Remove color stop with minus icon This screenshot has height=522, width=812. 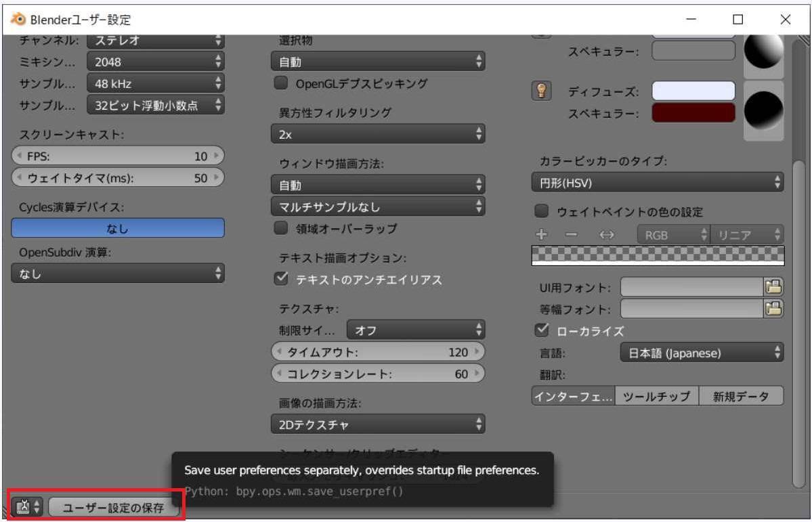(571, 234)
